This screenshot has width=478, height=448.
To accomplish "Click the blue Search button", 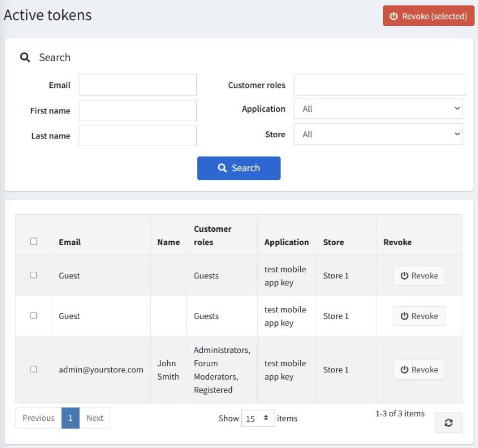I will point(238,168).
